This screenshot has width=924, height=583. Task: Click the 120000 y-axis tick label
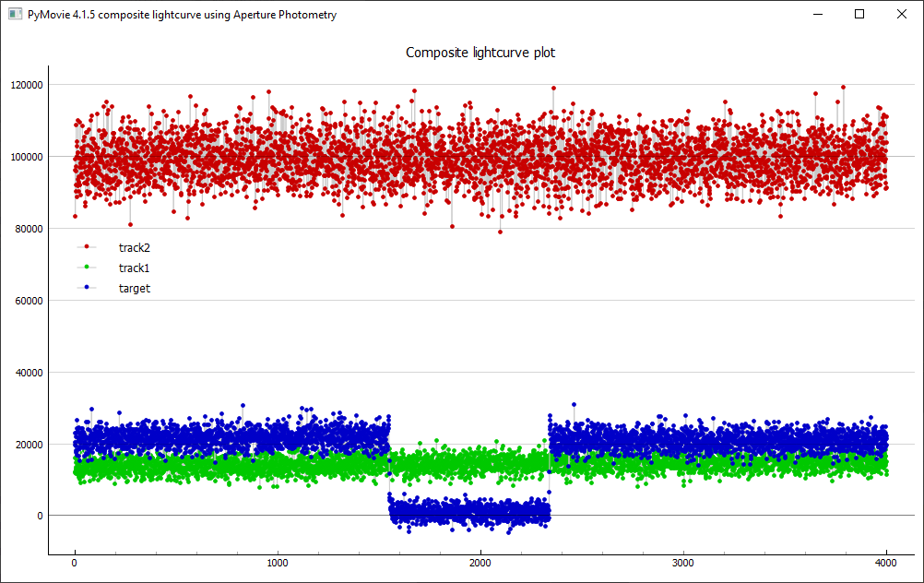point(26,85)
